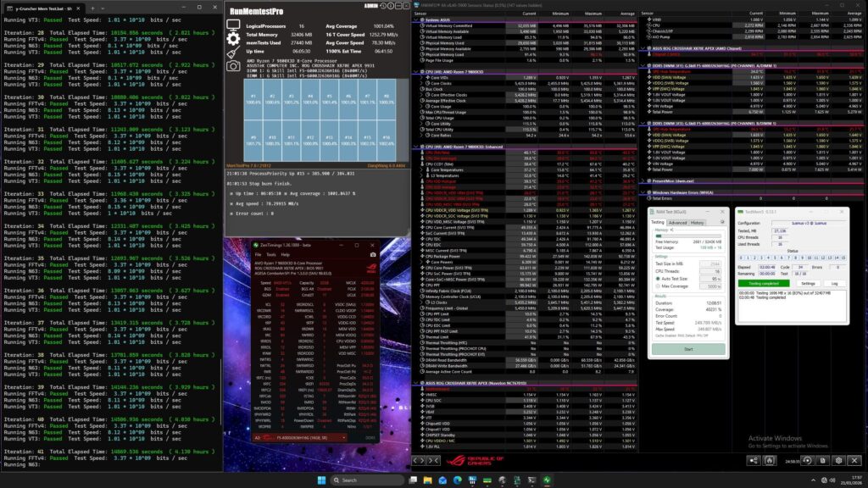This screenshot has height=488, width=868.
Task: Open ZenTimings DIMM module dropdown
Action: pos(301,438)
